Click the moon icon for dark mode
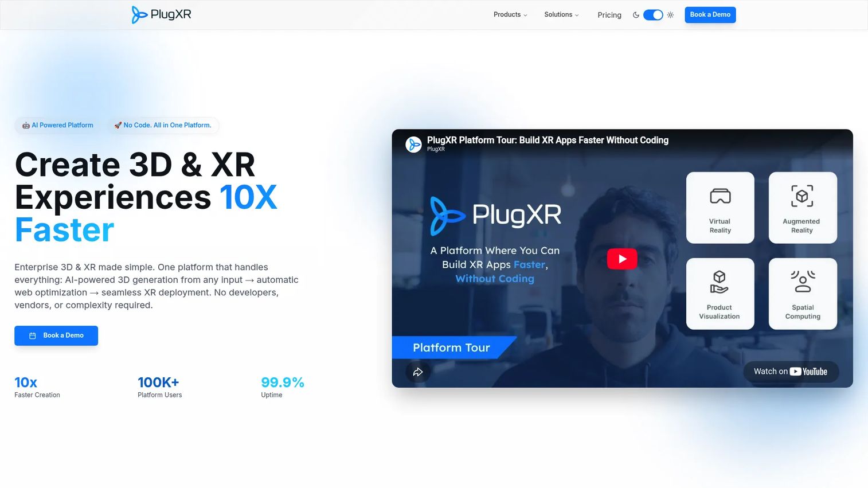868x488 pixels. point(636,15)
